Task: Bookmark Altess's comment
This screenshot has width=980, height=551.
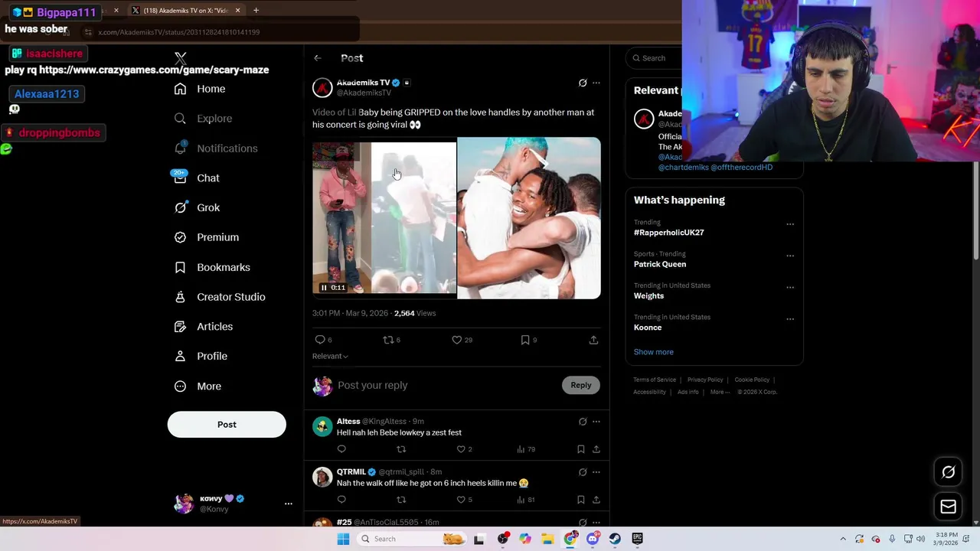Action: click(x=581, y=449)
